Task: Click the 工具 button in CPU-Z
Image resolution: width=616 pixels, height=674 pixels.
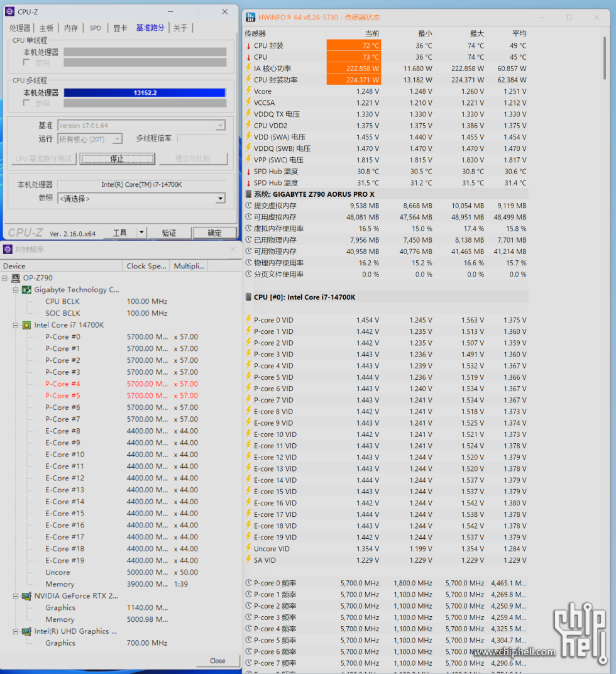Action: [120, 233]
